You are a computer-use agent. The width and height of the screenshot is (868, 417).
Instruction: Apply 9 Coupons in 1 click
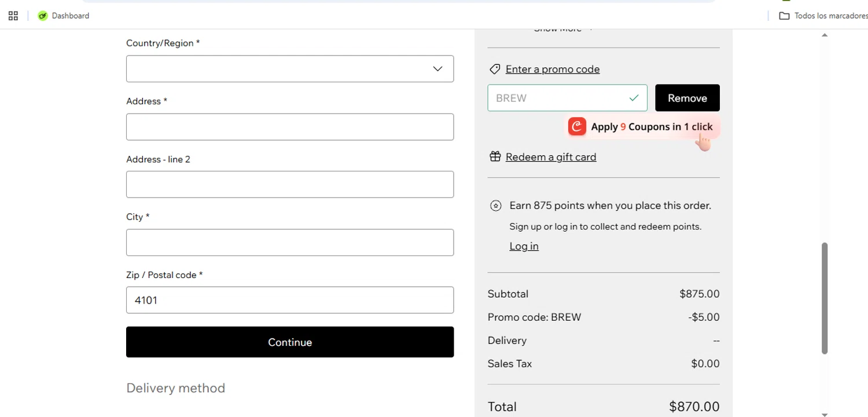(x=642, y=127)
